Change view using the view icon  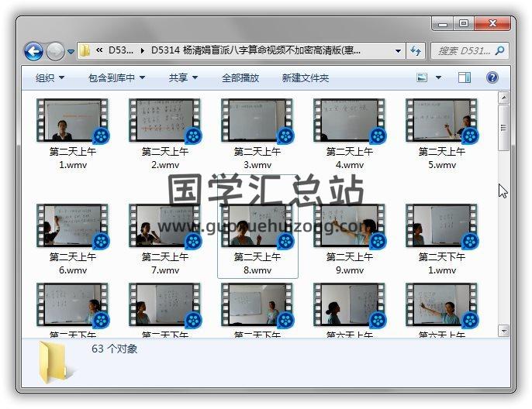(x=422, y=77)
